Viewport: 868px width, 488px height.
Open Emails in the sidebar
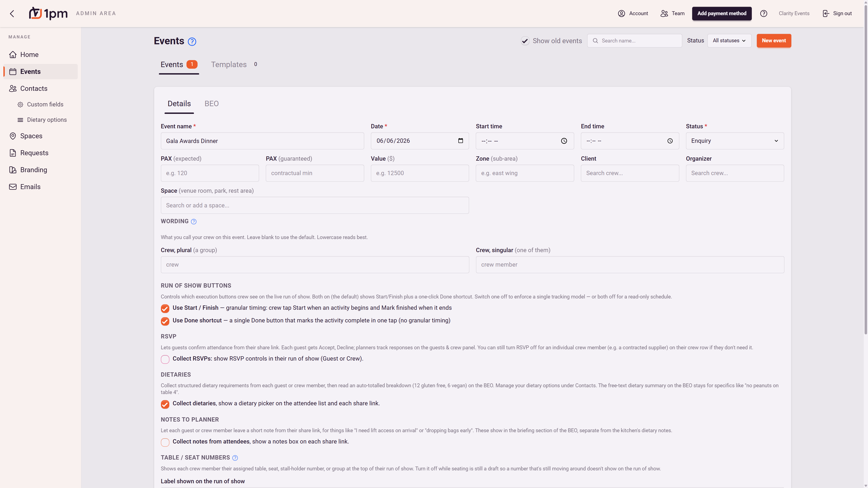(x=40, y=187)
